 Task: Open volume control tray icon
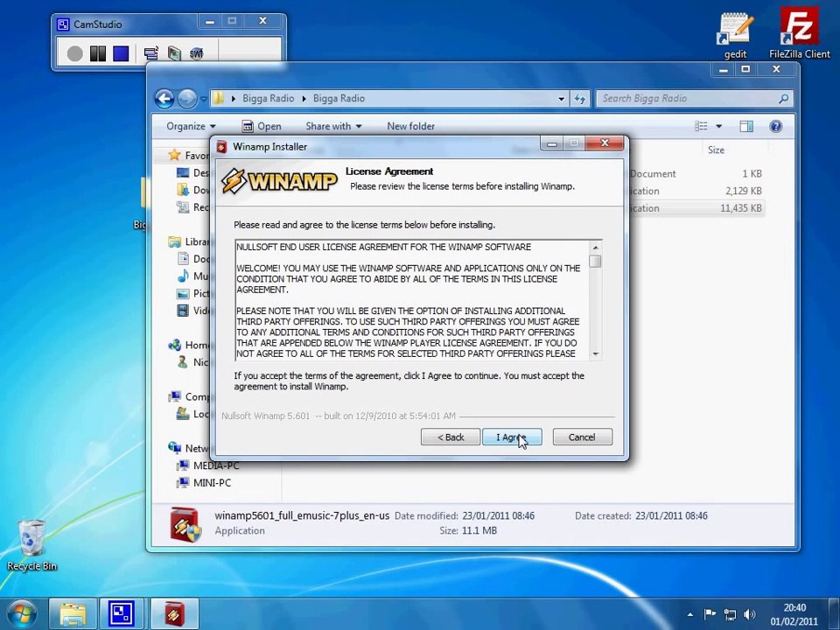750,614
